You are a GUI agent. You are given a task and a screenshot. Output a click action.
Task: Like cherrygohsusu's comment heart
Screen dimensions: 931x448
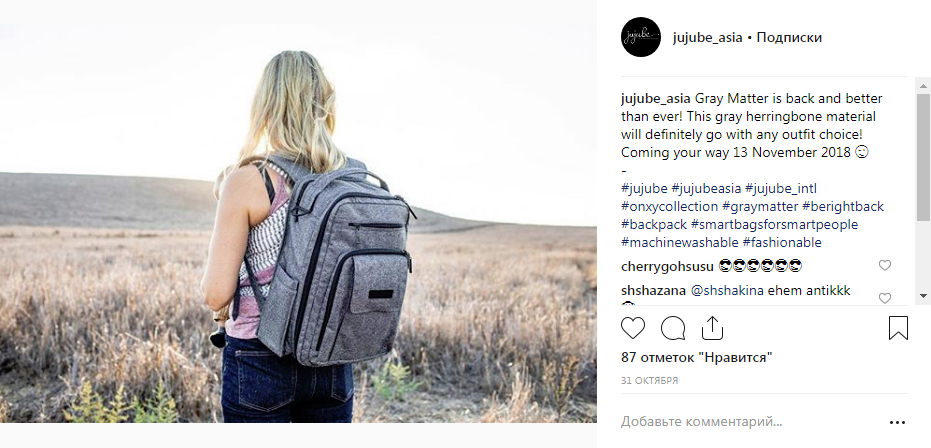click(885, 266)
